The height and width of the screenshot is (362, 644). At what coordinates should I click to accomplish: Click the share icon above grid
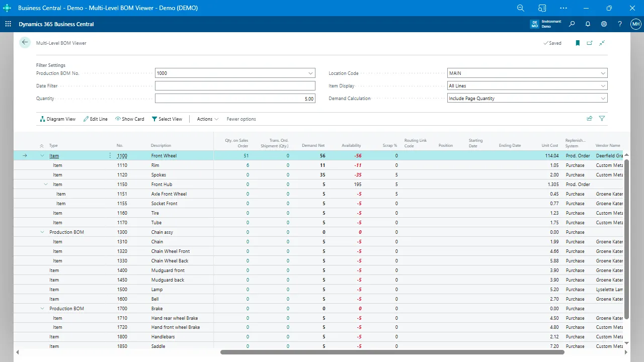tap(590, 119)
